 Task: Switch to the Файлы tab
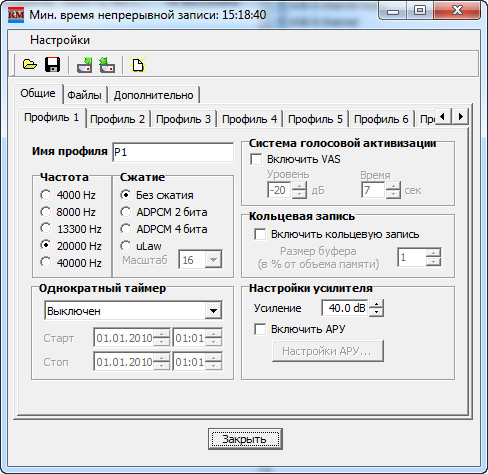click(85, 95)
